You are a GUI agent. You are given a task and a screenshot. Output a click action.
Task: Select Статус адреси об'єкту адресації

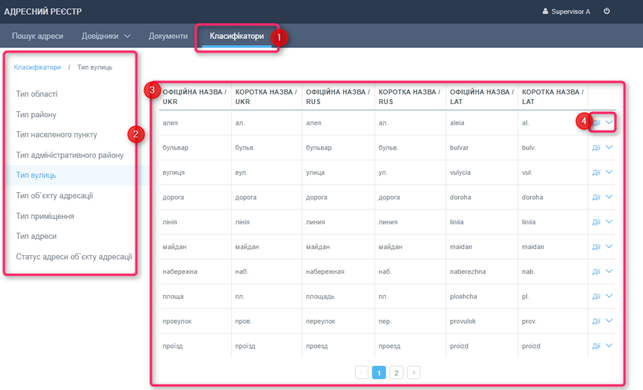pyautogui.click(x=74, y=257)
